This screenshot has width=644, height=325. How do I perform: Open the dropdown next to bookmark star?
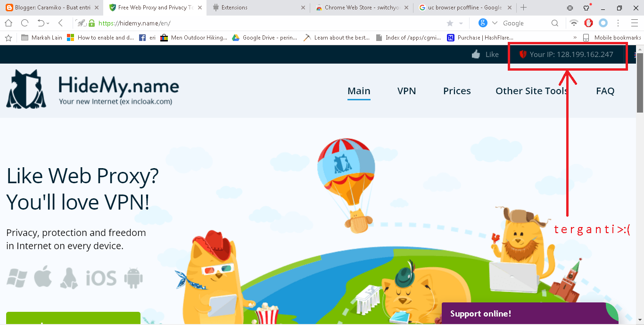461,24
